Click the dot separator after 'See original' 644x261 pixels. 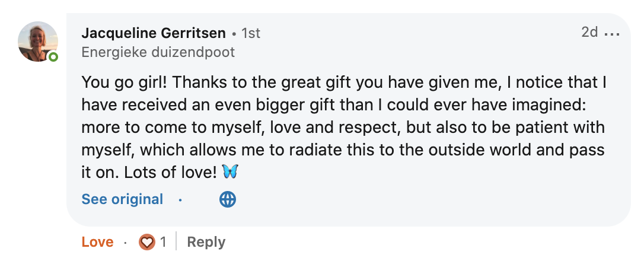point(180,200)
